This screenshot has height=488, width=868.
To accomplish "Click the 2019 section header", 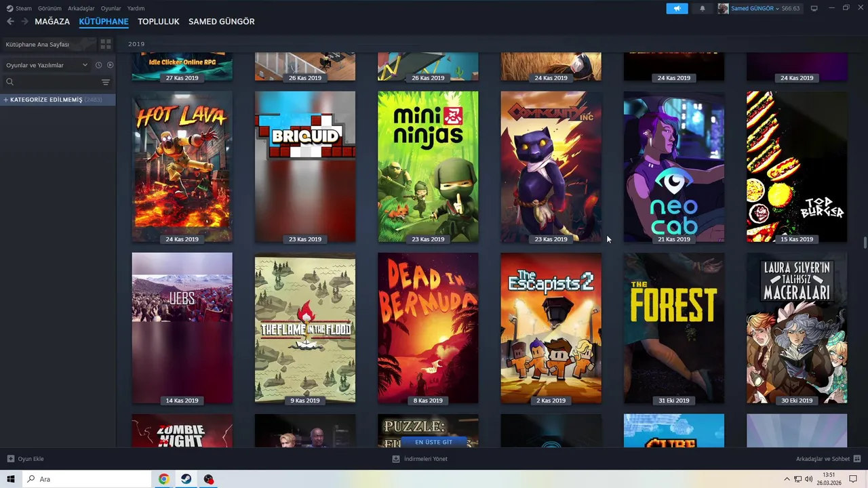I will 136,44.
